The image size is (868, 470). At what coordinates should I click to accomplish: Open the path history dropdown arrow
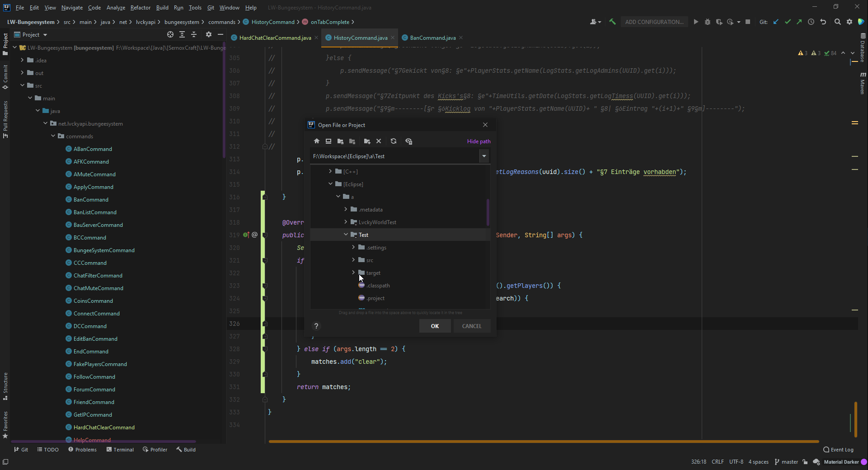[x=484, y=156]
